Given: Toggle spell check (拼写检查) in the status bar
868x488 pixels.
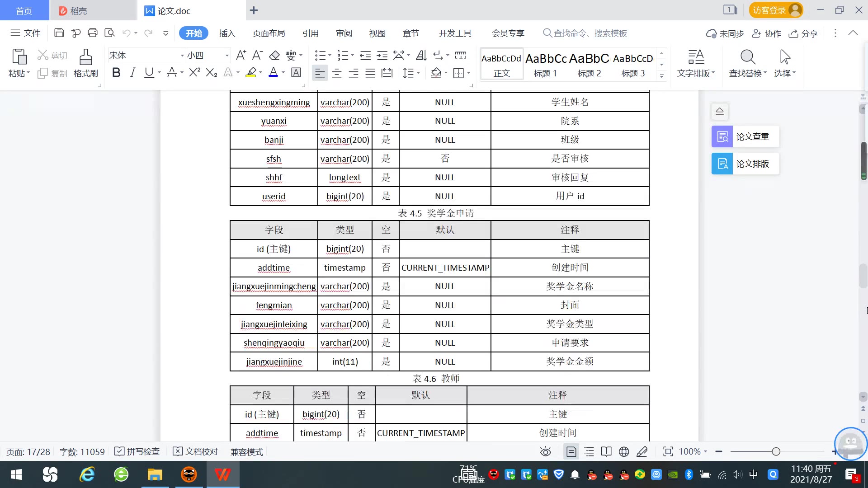Looking at the screenshot, I should point(137,451).
